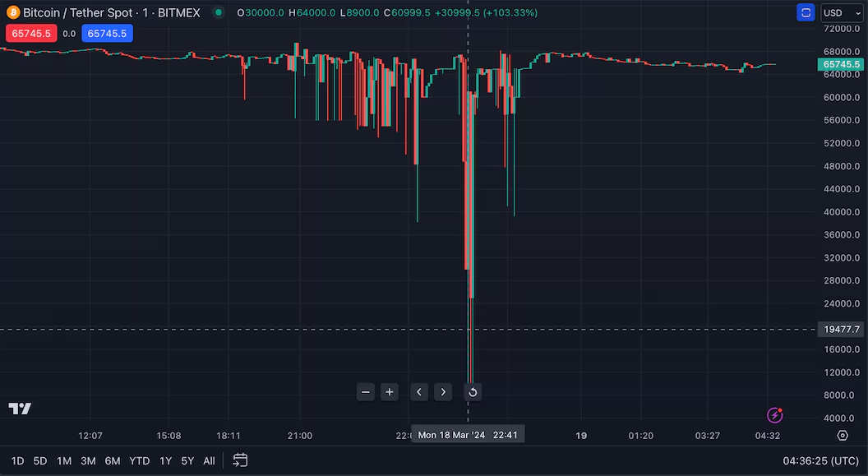Toggle the green market status indicator
Viewport: 868px width, 476px height.
tap(218, 12)
